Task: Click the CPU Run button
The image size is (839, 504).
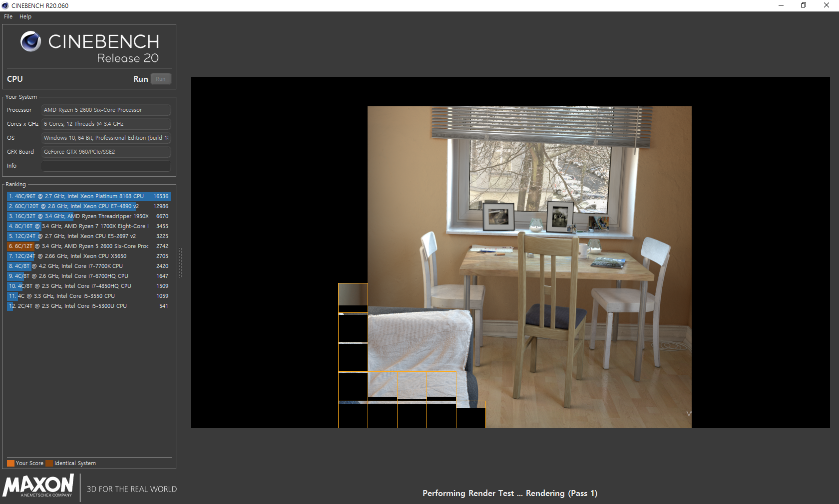Action: pyautogui.click(x=161, y=79)
